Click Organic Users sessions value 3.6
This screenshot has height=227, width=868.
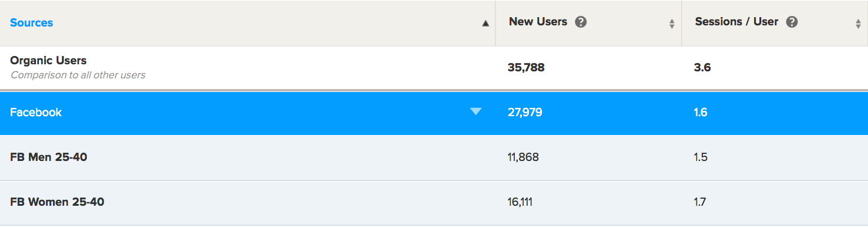[x=702, y=68]
